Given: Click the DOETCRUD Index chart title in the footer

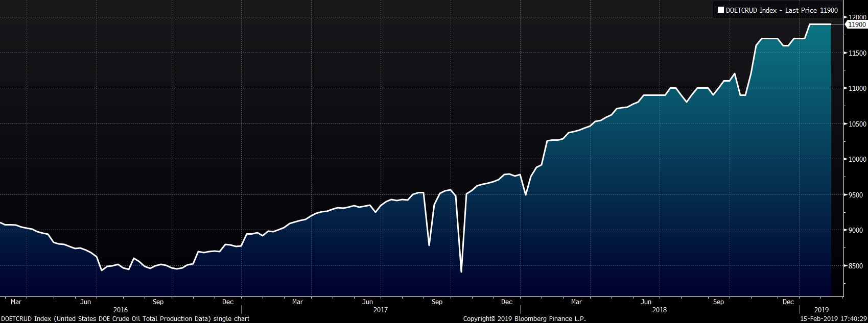Looking at the screenshot, I should coord(125,319).
